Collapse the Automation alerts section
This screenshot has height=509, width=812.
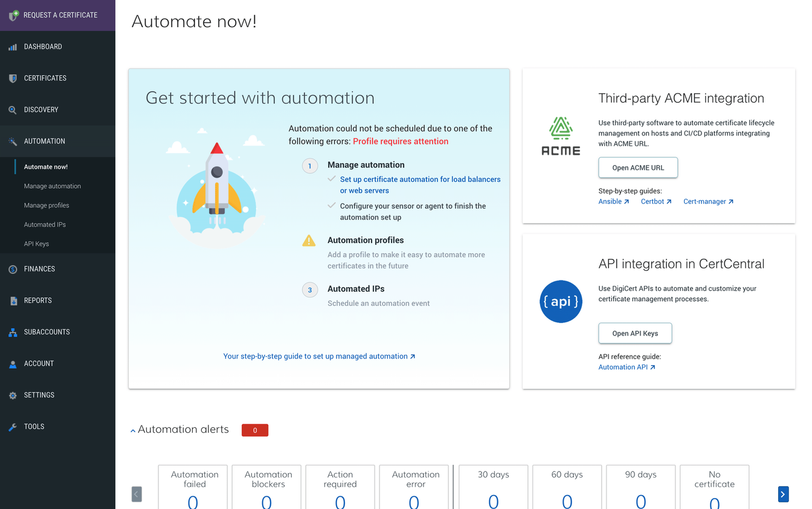(x=132, y=430)
